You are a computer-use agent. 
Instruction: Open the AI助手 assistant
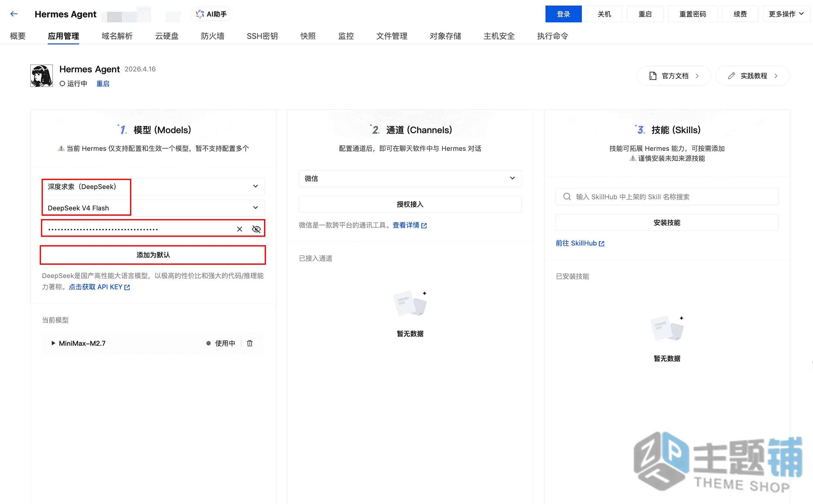click(x=211, y=14)
